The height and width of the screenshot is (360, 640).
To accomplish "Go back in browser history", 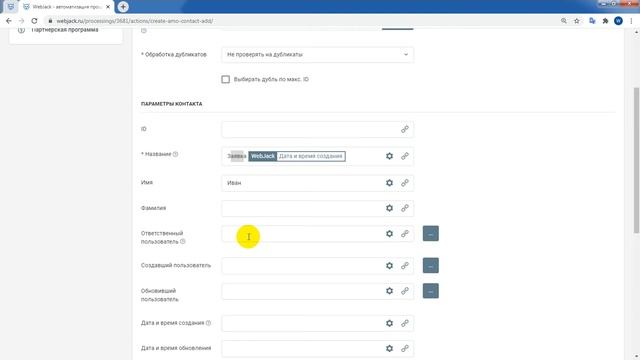I will pos(9,21).
